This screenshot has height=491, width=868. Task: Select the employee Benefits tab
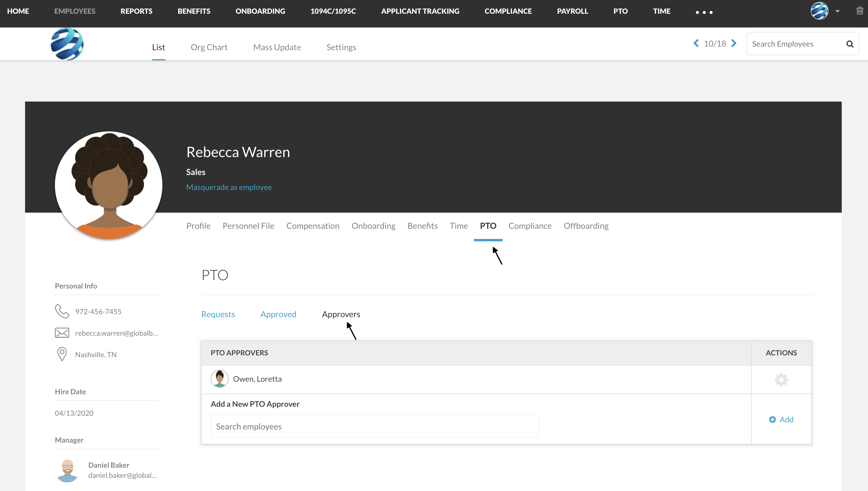point(423,226)
